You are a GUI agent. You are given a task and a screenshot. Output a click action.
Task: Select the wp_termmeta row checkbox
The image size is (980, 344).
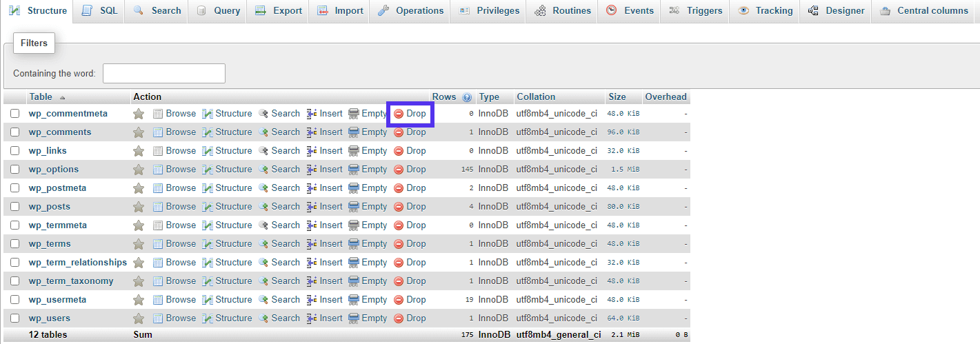pyautogui.click(x=15, y=225)
